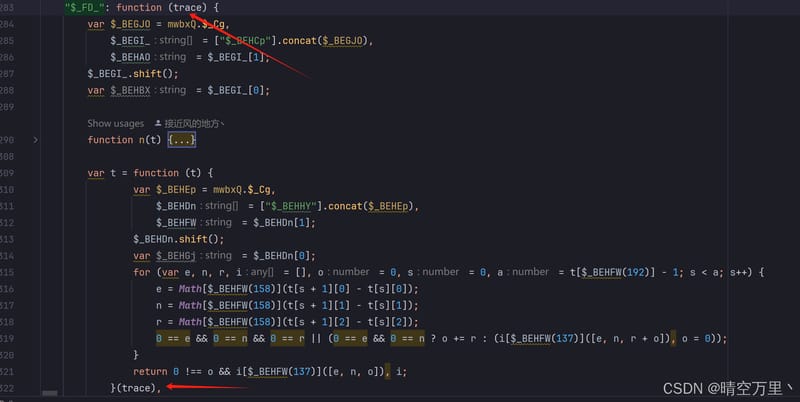Grab the horizontal scrollbar thumb at editor bottom

click(x=49, y=393)
